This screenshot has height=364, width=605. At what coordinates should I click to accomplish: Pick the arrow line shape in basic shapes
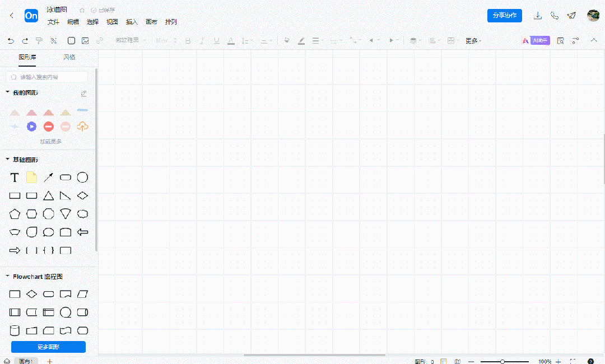(49, 178)
